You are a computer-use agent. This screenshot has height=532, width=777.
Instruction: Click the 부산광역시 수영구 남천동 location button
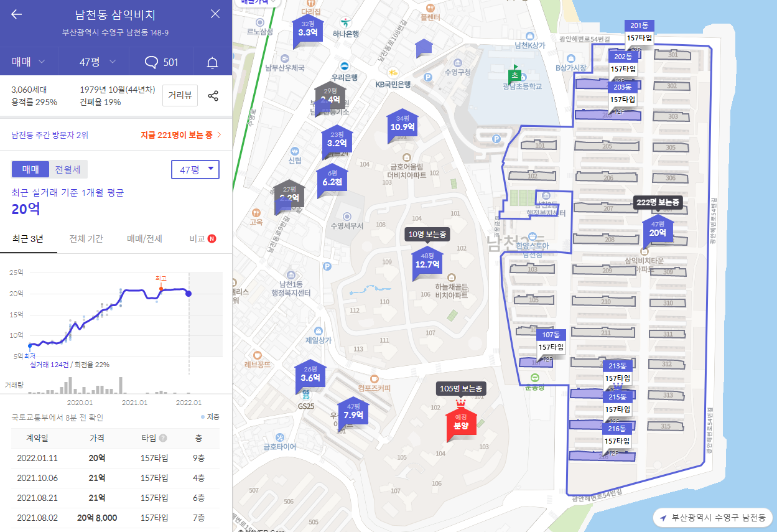[713, 518]
